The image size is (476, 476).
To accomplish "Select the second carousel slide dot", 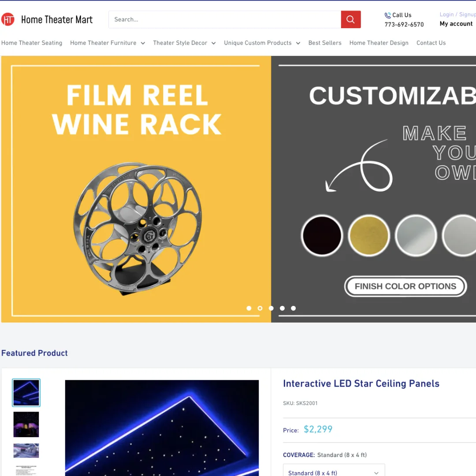I will click(x=260, y=309).
